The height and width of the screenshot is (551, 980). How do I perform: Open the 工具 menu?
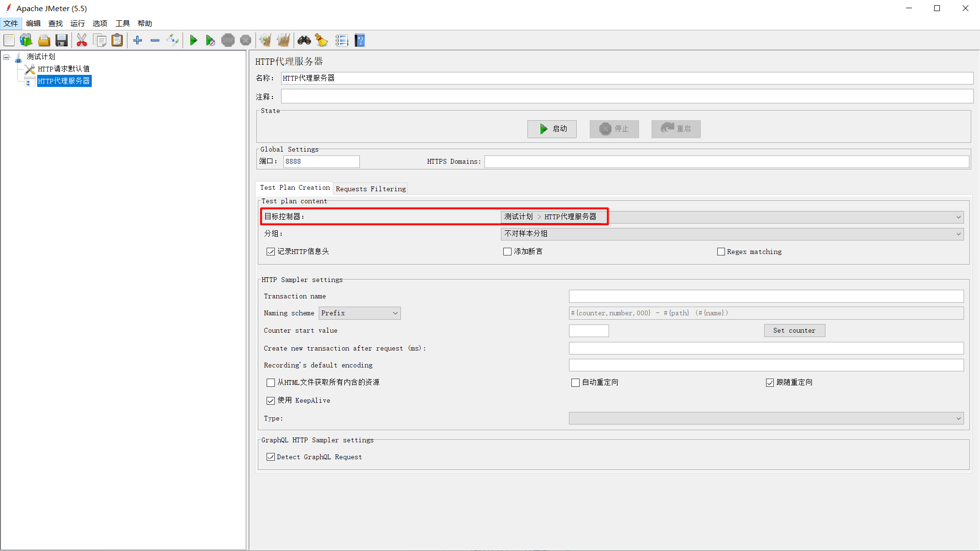click(x=123, y=23)
